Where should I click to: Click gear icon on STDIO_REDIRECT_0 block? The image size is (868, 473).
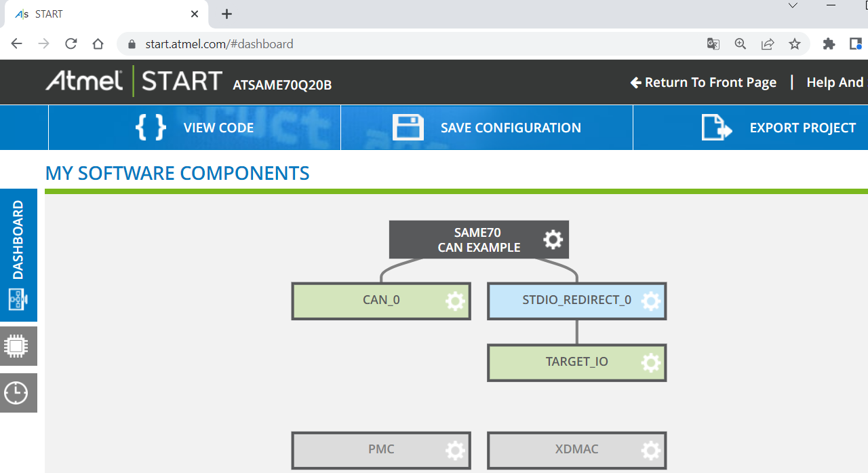click(650, 301)
